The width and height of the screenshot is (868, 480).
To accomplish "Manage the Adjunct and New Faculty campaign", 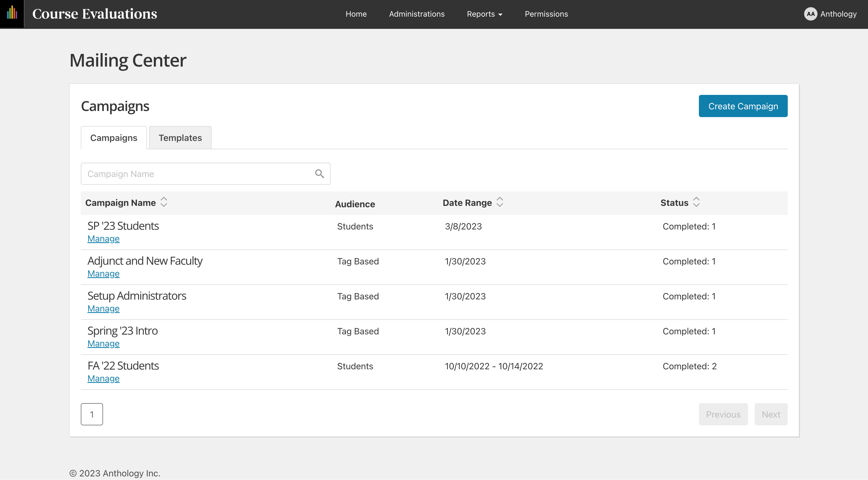I will (x=104, y=274).
